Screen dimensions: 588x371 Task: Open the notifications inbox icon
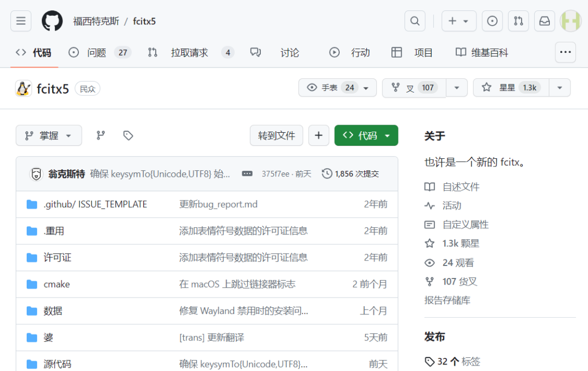[544, 21]
